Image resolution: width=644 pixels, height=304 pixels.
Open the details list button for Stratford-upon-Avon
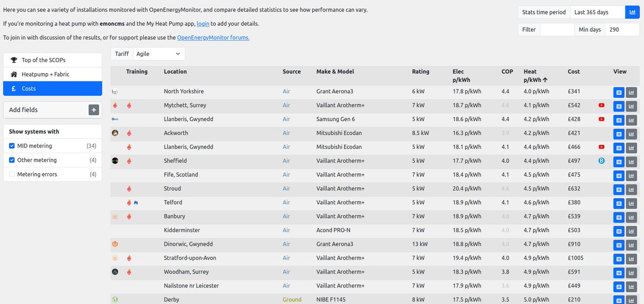[x=619, y=259]
